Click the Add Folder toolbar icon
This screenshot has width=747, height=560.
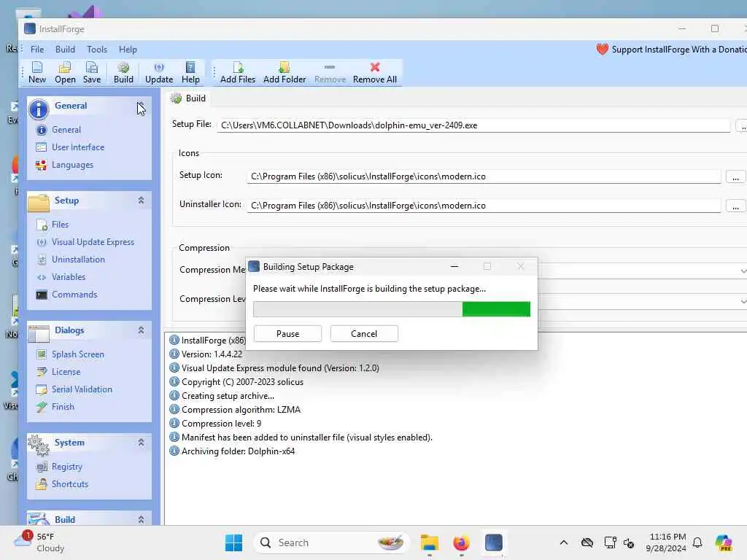pyautogui.click(x=285, y=72)
